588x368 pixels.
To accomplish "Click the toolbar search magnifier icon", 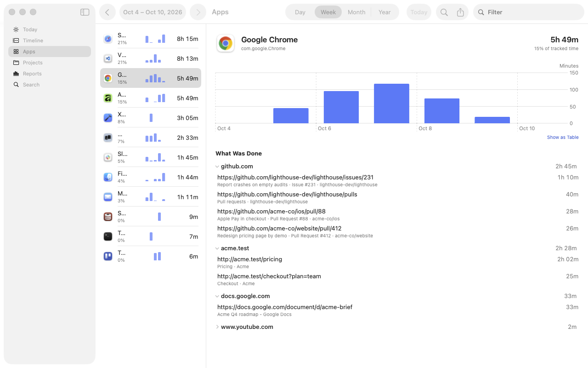I will pos(444,12).
